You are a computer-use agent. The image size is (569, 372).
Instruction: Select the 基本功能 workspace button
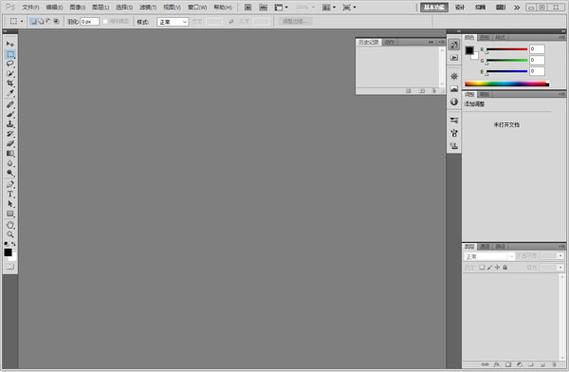434,7
